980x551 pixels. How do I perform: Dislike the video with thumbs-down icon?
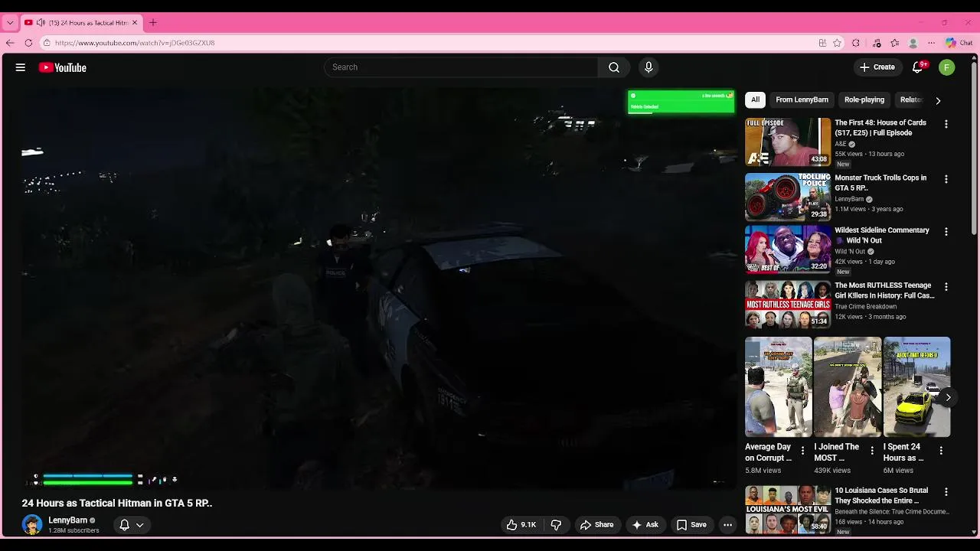pyautogui.click(x=557, y=525)
